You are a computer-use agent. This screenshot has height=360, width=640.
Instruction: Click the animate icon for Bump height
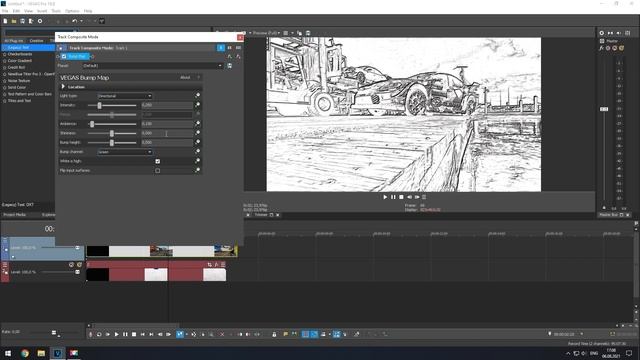coord(198,142)
